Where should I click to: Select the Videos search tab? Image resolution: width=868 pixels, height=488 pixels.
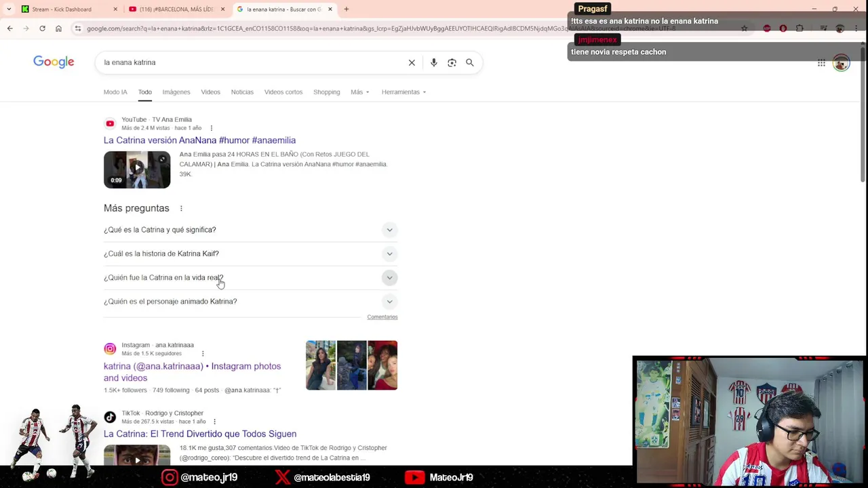point(210,92)
